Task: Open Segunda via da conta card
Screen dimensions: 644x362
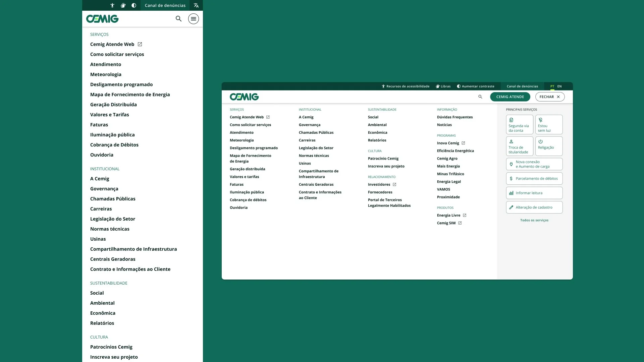Action: point(519,125)
